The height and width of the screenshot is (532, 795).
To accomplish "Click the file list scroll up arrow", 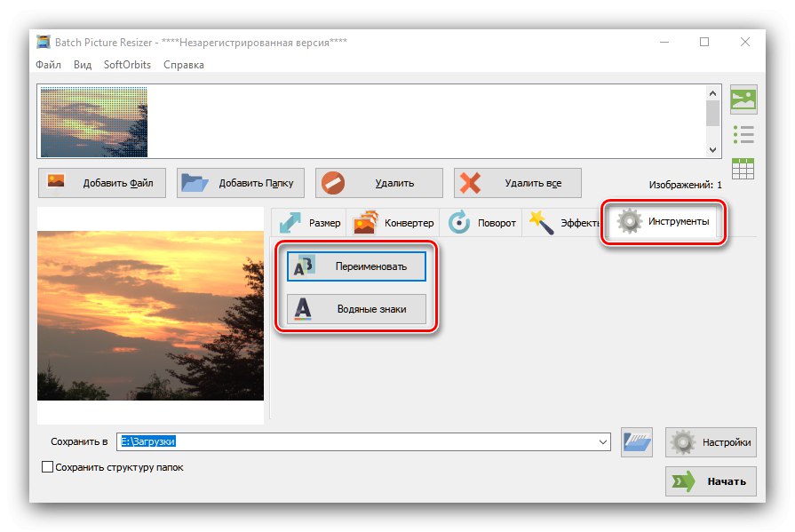I will tap(713, 93).
